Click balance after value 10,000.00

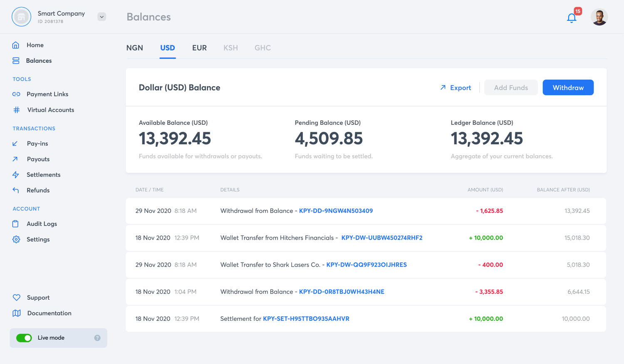[576, 319]
